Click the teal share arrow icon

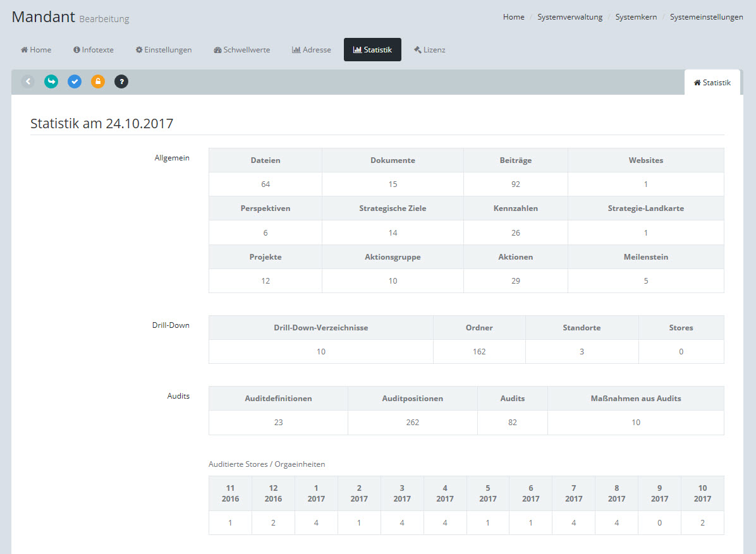[51, 81]
